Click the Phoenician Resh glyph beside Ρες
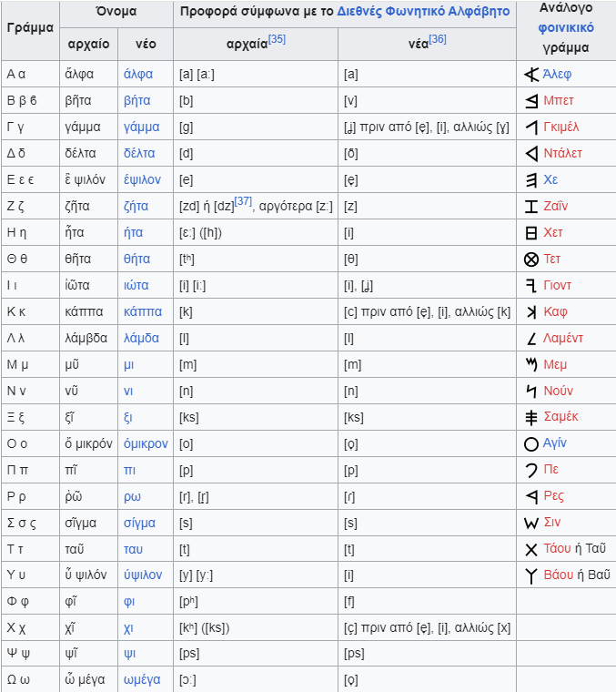The width and height of the screenshot is (616, 692). pos(531,496)
